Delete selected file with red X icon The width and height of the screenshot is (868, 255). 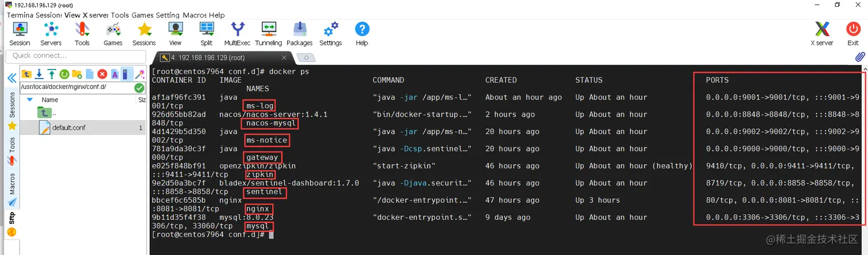102,74
